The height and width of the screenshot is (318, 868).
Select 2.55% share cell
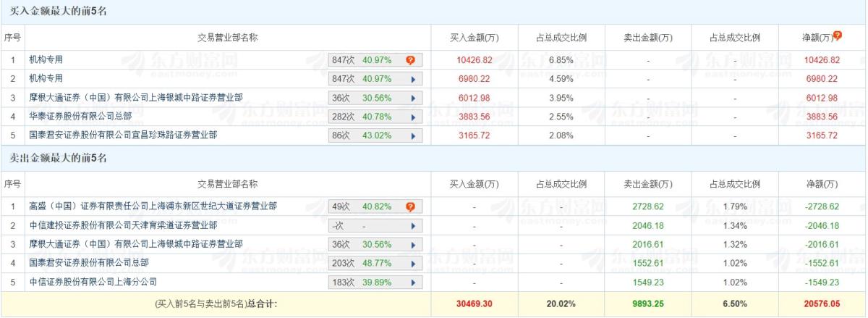click(x=561, y=116)
